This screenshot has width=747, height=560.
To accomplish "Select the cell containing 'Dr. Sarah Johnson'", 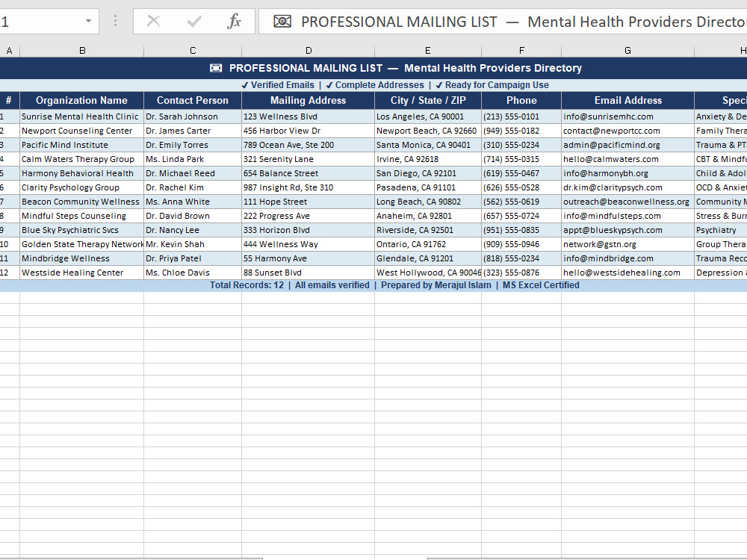I will [192, 116].
